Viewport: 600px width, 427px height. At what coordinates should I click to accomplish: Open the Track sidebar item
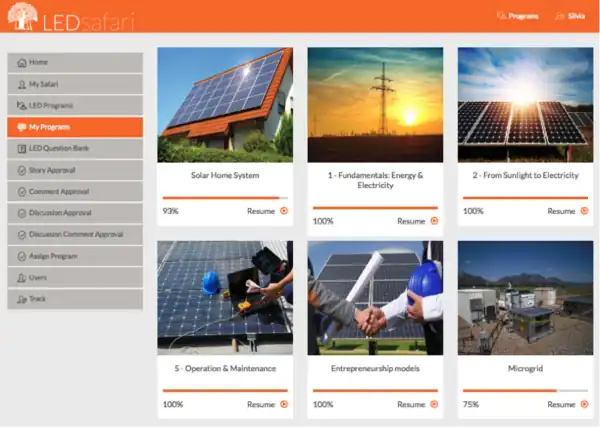coord(75,299)
